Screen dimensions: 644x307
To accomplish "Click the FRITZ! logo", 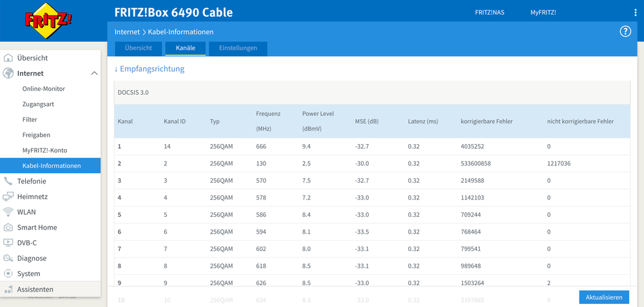I will click(48, 21).
